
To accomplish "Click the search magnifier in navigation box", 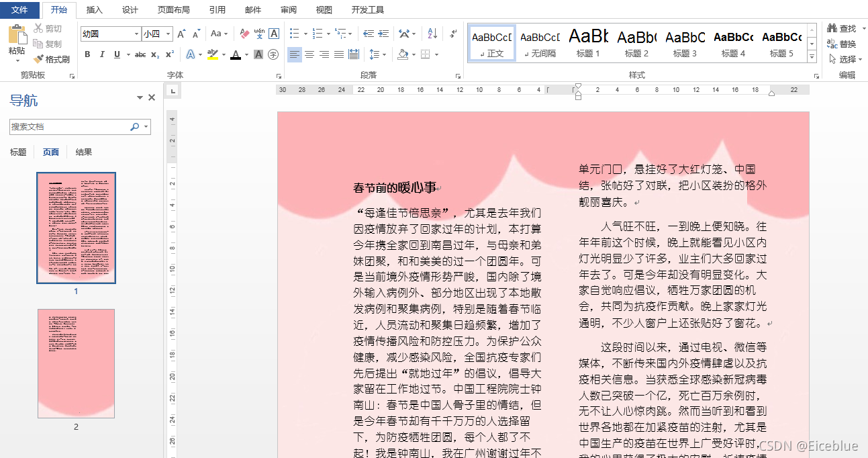I will [x=134, y=126].
